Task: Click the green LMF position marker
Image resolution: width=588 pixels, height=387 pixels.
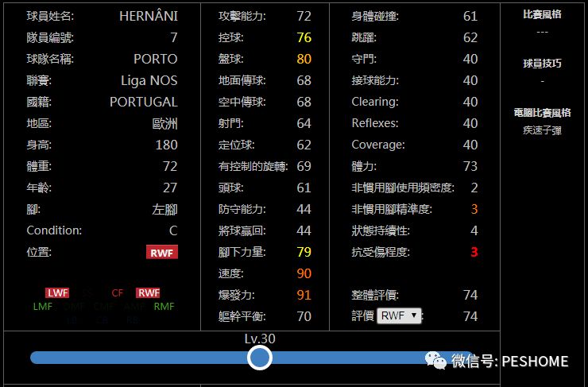Action: pos(43,306)
